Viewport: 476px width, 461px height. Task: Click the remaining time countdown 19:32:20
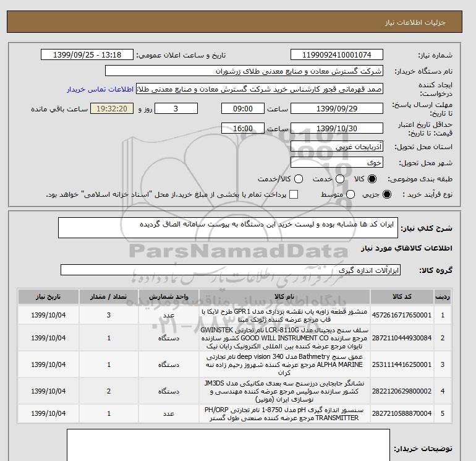pyautogui.click(x=112, y=108)
